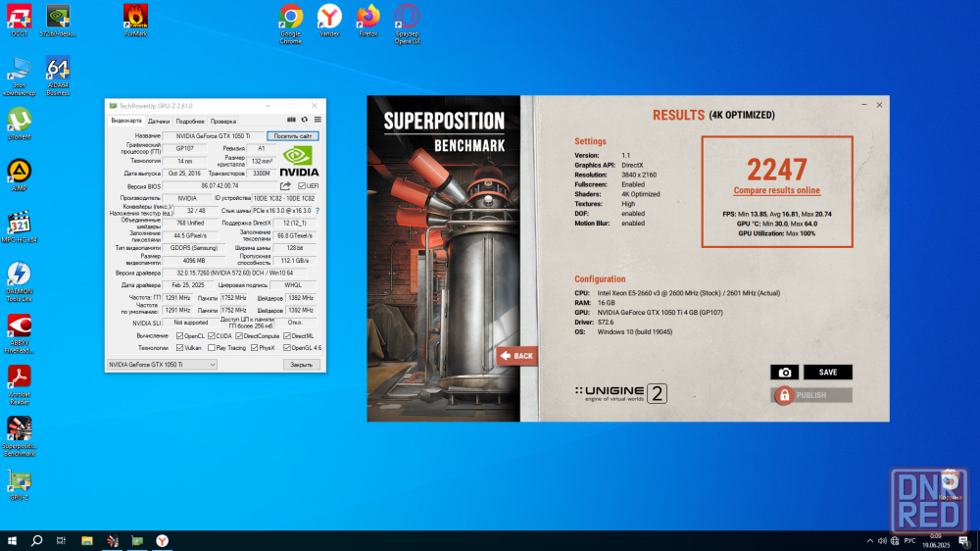Image resolution: width=980 pixels, height=551 pixels.
Task: Open GPU-Z hamburger menu
Action: 318,120
